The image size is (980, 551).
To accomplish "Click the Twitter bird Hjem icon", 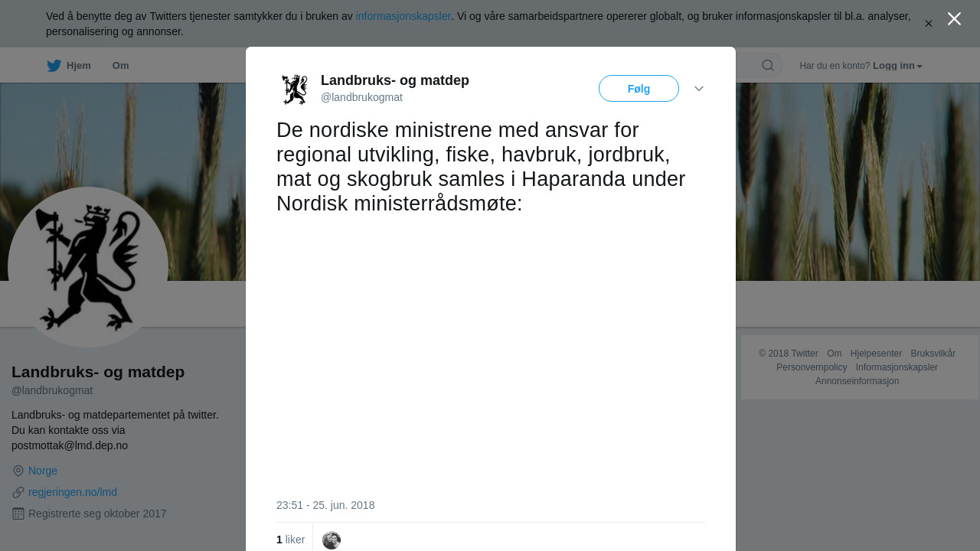I will coord(54,66).
